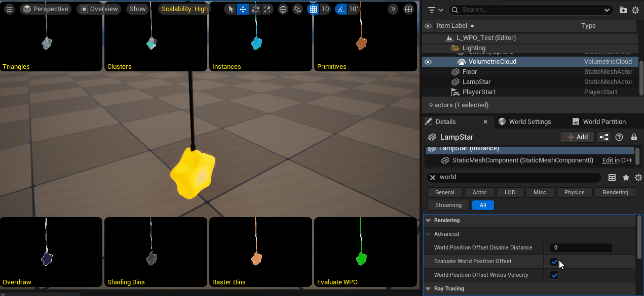
Task: Open the Perspective view mode dropdown
Action: tap(46, 9)
